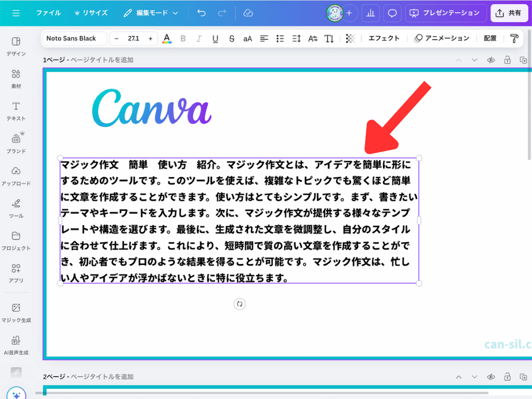This screenshot has height=399, width=532.
Task: Open the 素材 (Elements) panel in sidebar
Action: tap(16, 79)
